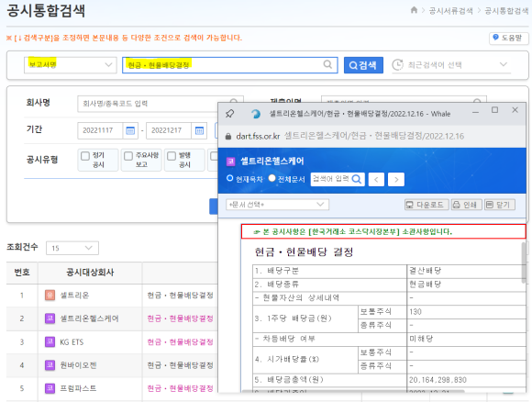Click the end date field 20221217

(169, 130)
